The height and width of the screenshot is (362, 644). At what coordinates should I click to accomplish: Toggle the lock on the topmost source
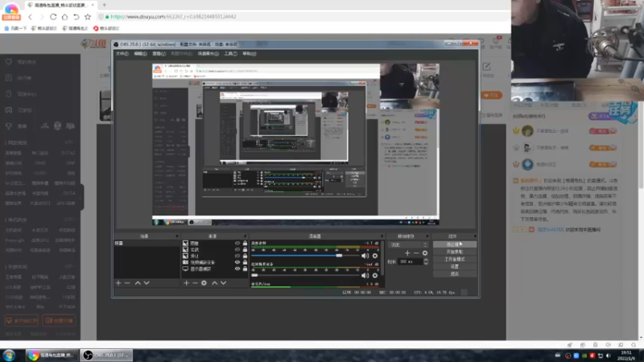pyautogui.click(x=246, y=244)
